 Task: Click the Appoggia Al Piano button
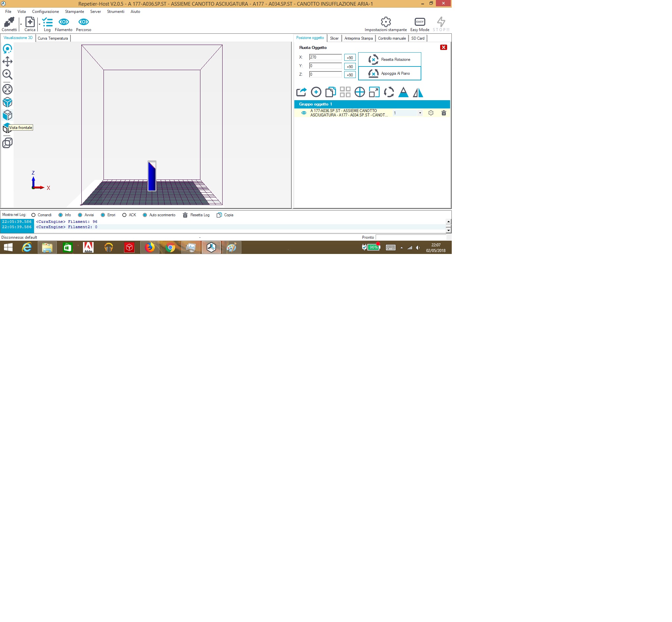tap(390, 73)
